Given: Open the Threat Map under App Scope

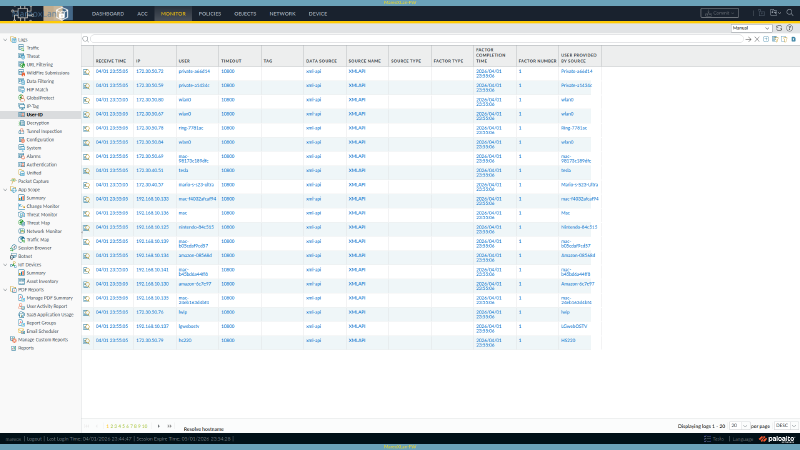Looking at the screenshot, I should click(x=38, y=223).
